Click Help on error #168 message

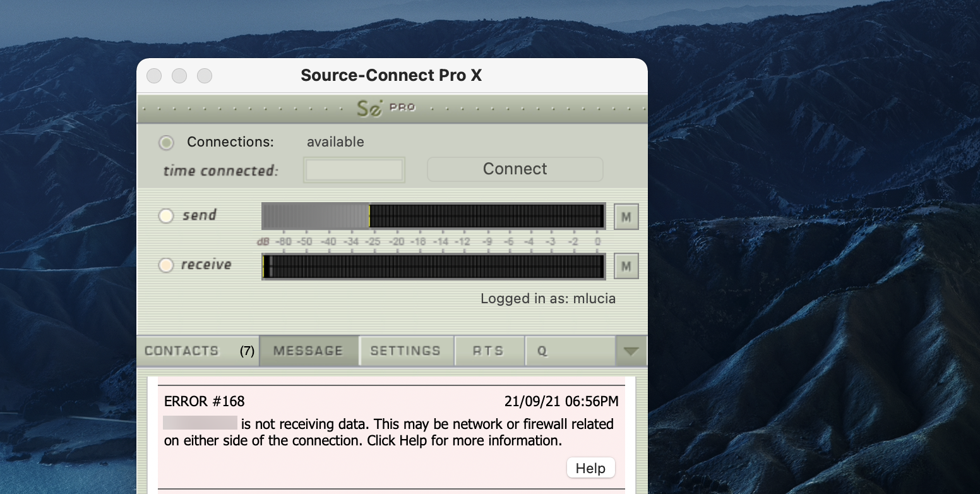coord(590,468)
